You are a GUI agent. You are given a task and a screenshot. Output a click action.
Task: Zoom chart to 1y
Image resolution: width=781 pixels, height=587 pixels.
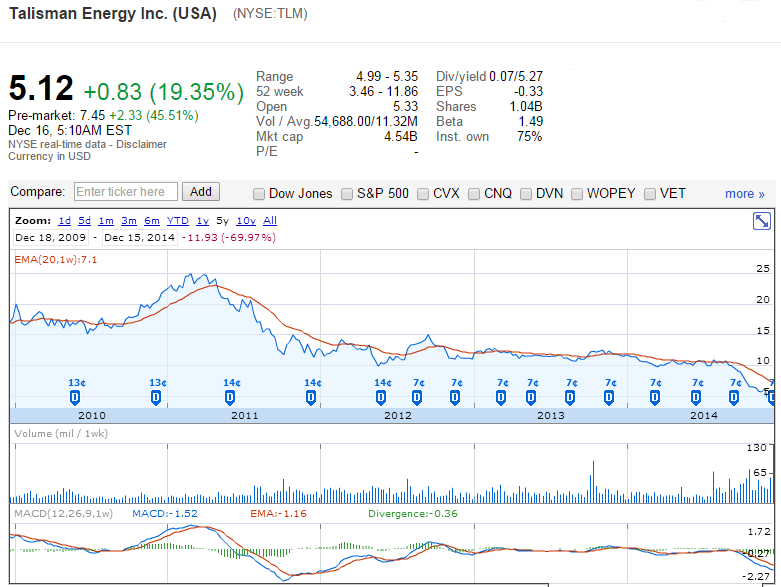[203, 221]
